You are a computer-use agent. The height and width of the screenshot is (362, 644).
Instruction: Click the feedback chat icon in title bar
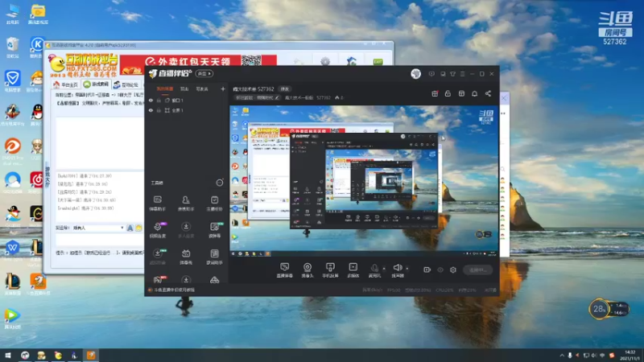pos(443,74)
